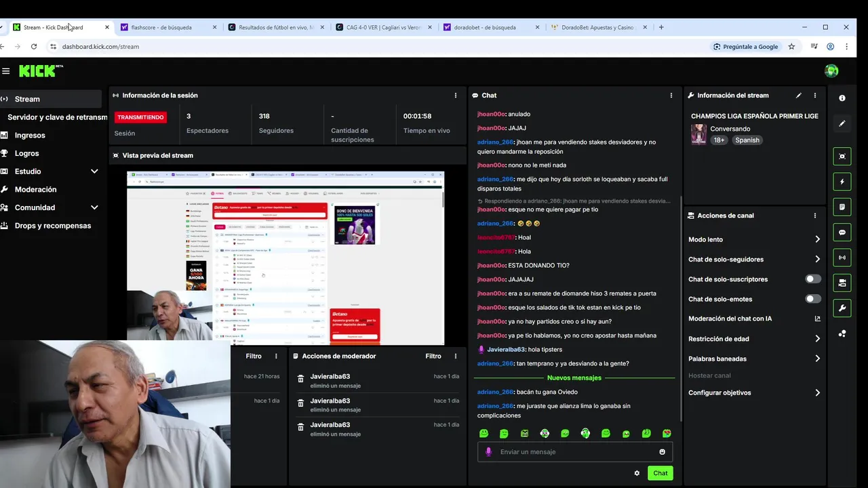This screenshot has height=488, width=868.
Task: Edit stream info with the pencil icon
Action: (799, 96)
